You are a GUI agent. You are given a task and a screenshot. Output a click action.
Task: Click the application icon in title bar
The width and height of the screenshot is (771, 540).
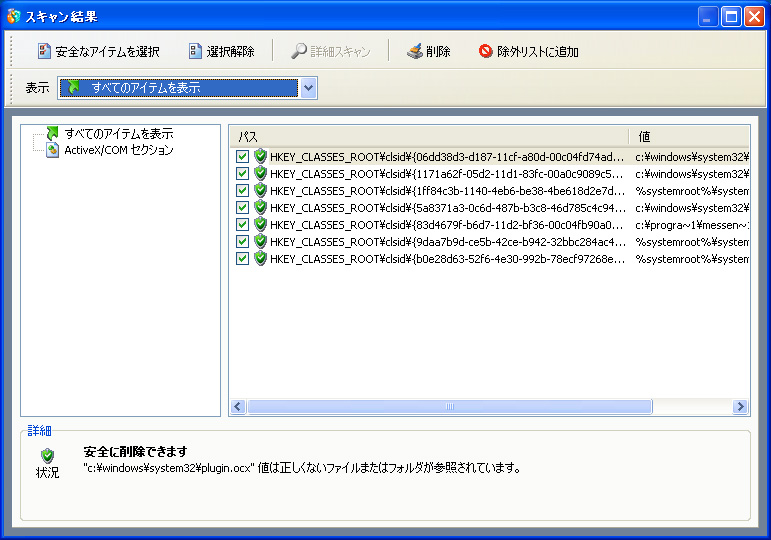pyautogui.click(x=14, y=16)
